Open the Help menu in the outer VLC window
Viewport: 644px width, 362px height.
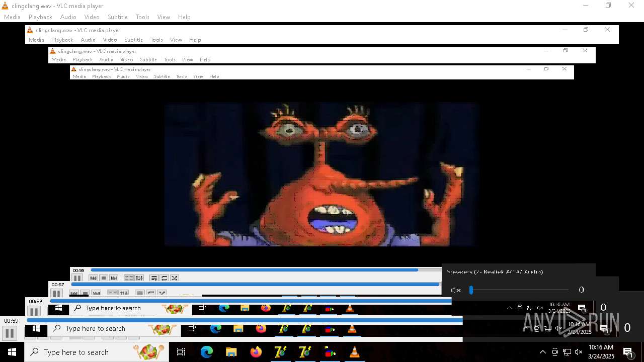click(x=184, y=17)
